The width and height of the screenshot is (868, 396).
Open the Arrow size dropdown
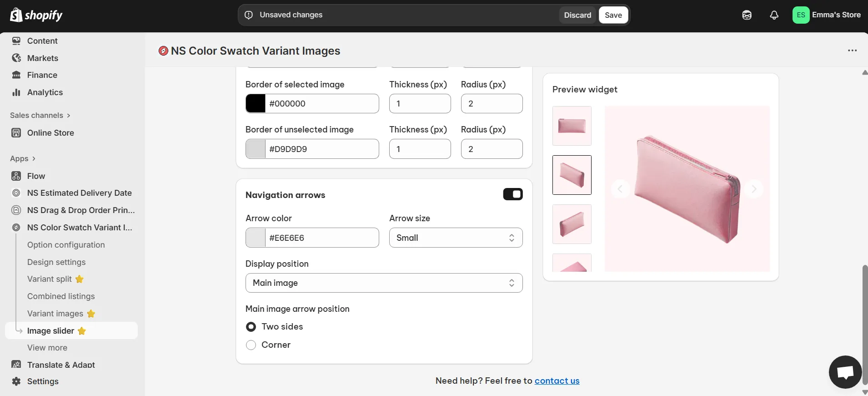click(456, 238)
